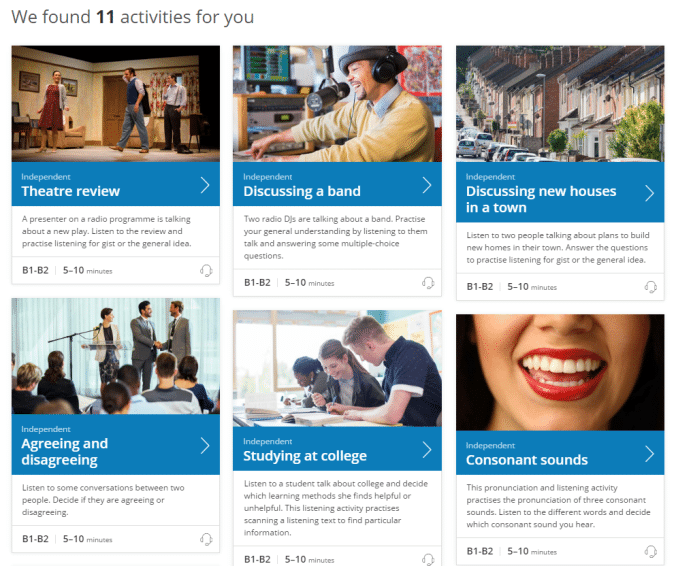Screen dimensions: 676x566
Task: Click B1-B2 level on Discussing new houses card
Action: (x=480, y=287)
